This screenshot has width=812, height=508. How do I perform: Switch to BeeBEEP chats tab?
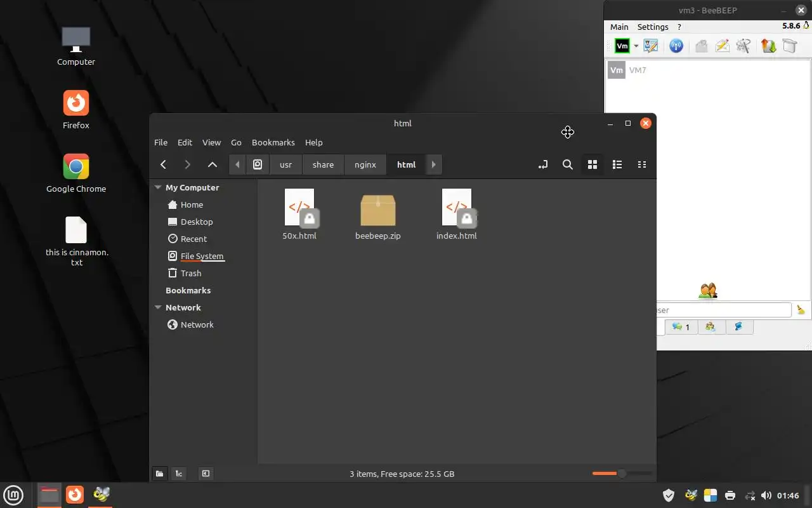pyautogui.click(x=681, y=327)
